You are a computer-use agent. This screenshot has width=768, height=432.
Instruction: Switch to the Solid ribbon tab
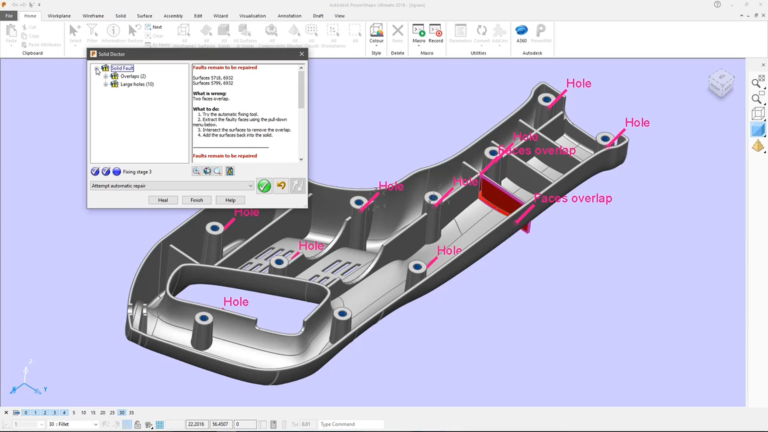(120, 16)
